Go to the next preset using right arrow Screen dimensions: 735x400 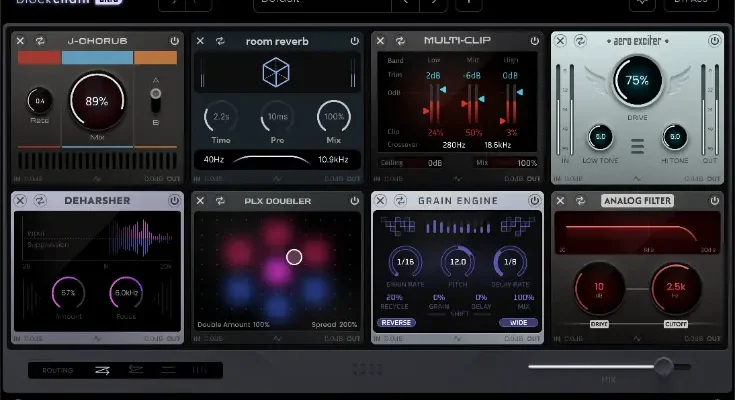pos(433,3)
